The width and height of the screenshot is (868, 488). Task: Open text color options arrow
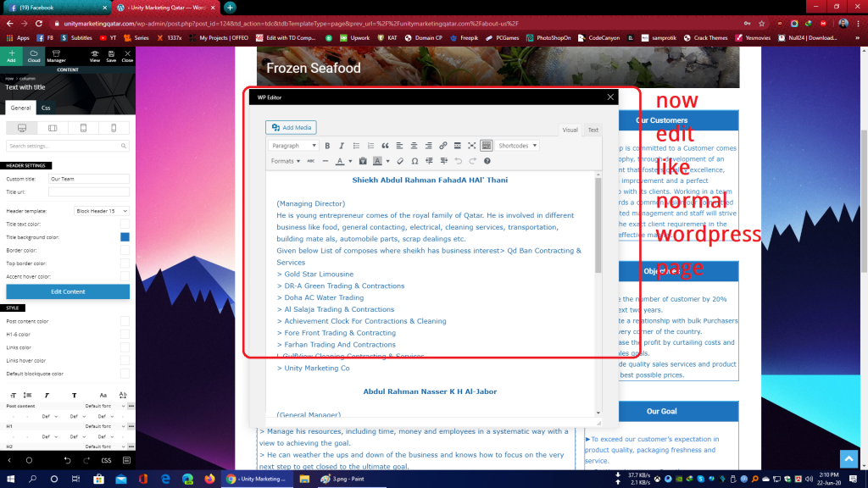tap(350, 161)
